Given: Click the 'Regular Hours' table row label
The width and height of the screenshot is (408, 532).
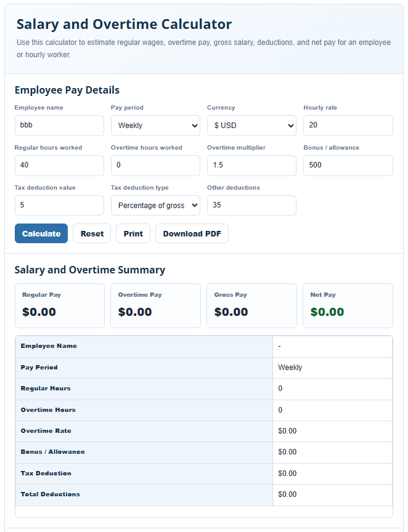Looking at the screenshot, I should click(46, 389).
